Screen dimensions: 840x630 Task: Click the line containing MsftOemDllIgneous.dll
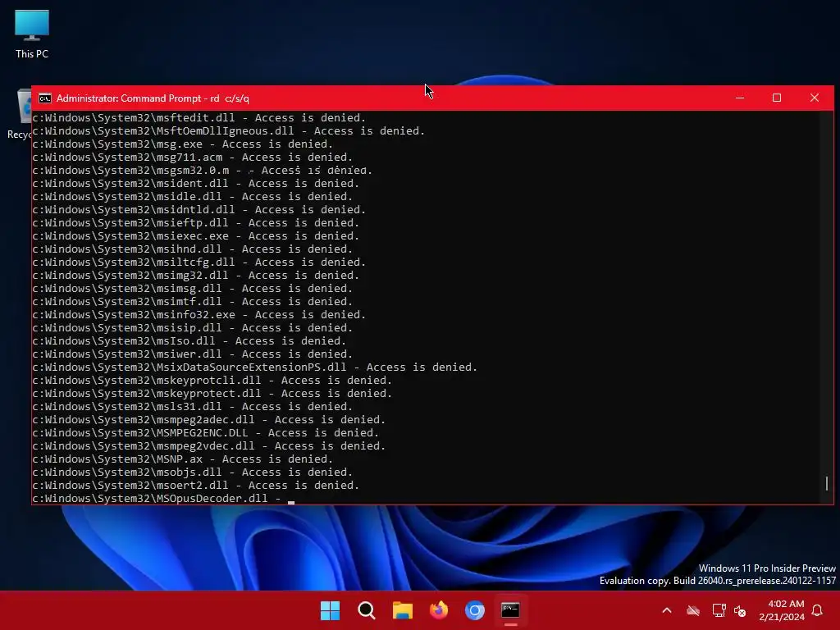[229, 130]
